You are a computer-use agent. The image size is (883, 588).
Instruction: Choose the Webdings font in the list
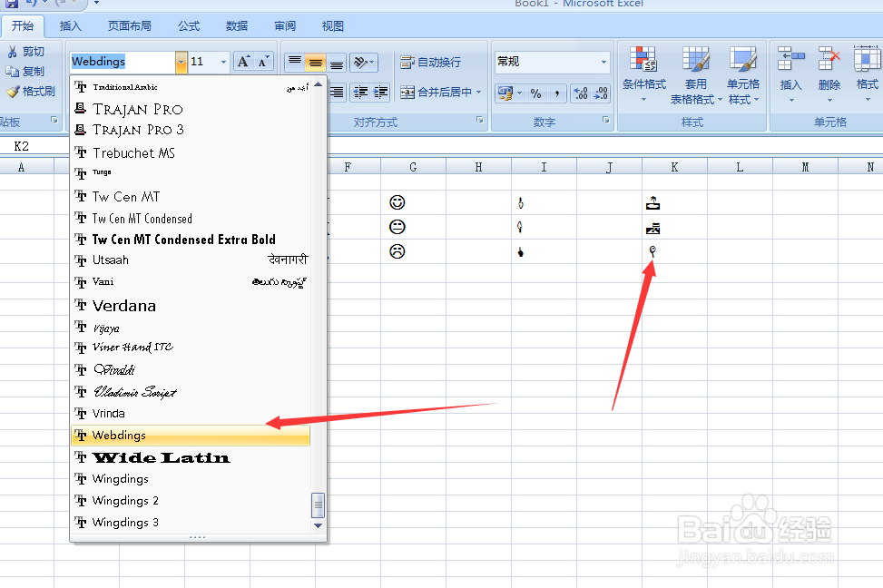point(191,436)
